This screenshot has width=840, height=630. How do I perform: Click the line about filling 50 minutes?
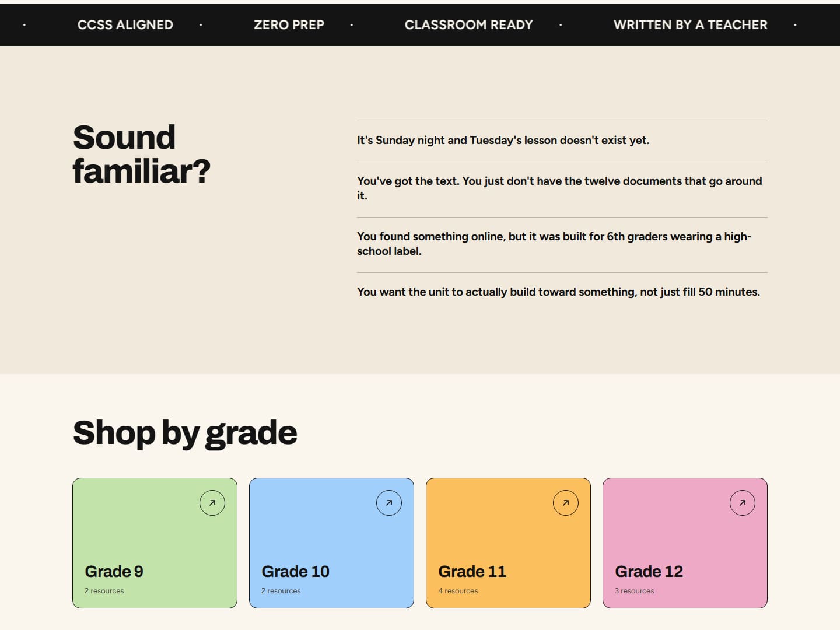click(558, 292)
